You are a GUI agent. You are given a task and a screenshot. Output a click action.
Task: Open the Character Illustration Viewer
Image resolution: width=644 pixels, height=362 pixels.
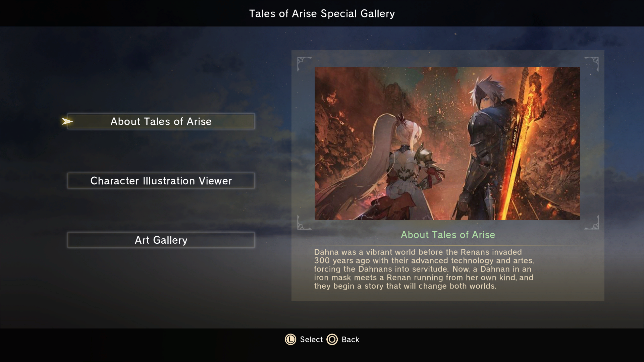coord(161,181)
